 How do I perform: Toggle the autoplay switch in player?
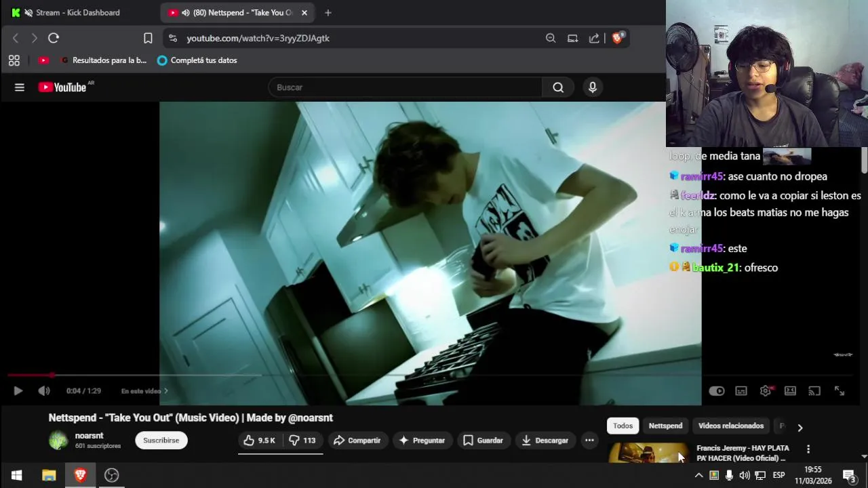pos(717,391)
